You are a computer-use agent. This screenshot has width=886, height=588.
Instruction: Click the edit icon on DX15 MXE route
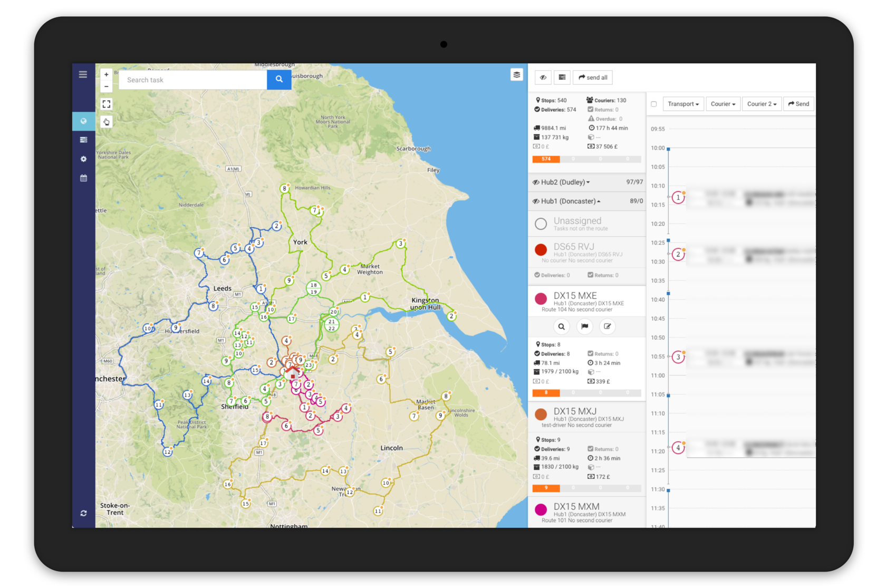pyautogui.click(x=607, y=326)
